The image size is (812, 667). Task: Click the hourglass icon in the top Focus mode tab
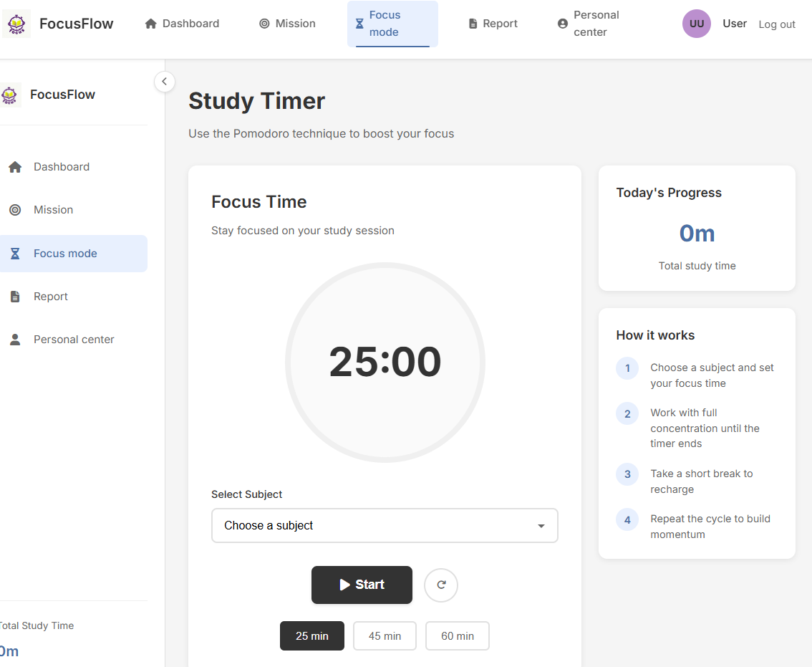(359, 24)
